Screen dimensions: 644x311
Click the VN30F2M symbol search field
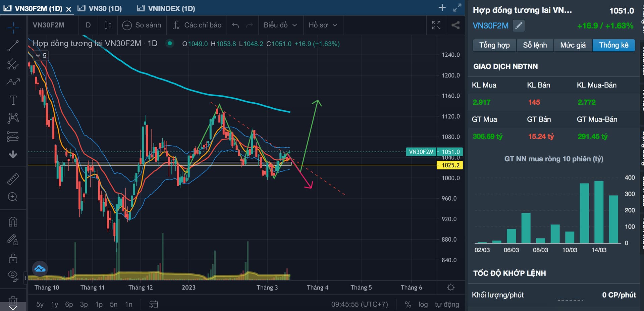point(49,25)
